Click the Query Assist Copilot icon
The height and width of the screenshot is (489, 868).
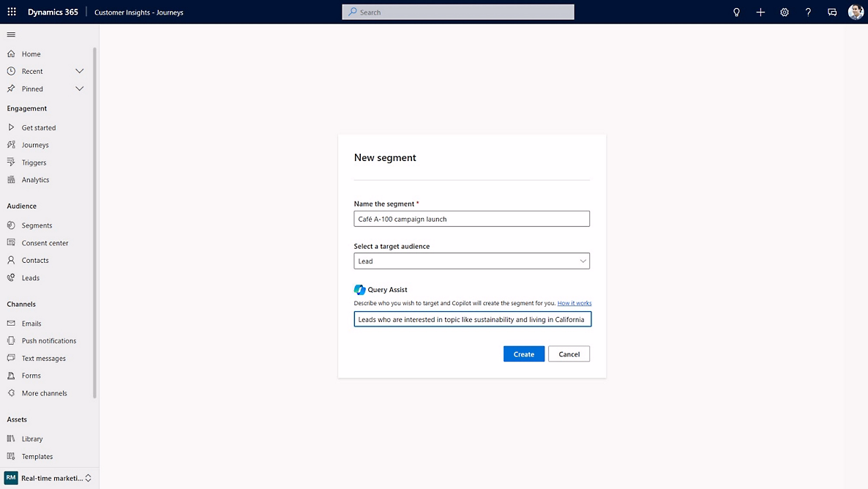click(x=359, y=289)
